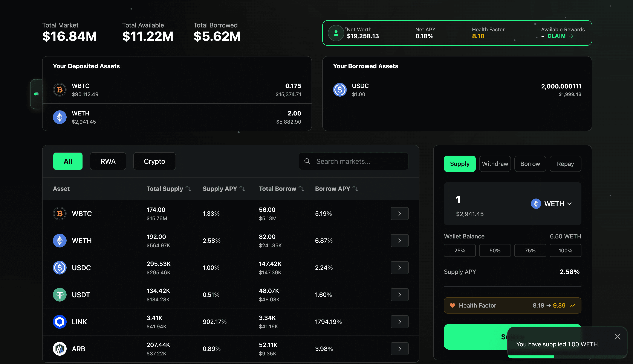The height and width of the screenshot is (364, 633).
Task: Toggle the green switch on the left edge panel
Action: [x=37, y=94]
